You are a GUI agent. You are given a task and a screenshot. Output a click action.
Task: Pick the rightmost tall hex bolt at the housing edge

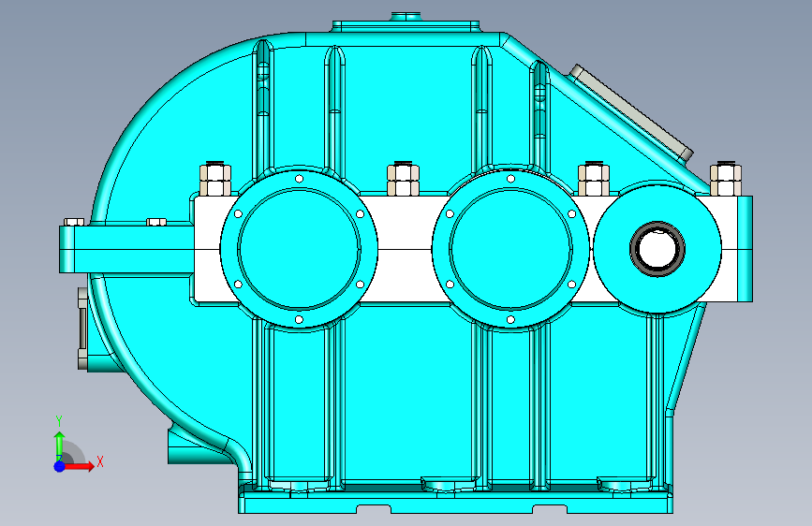[x=726, y=179]
